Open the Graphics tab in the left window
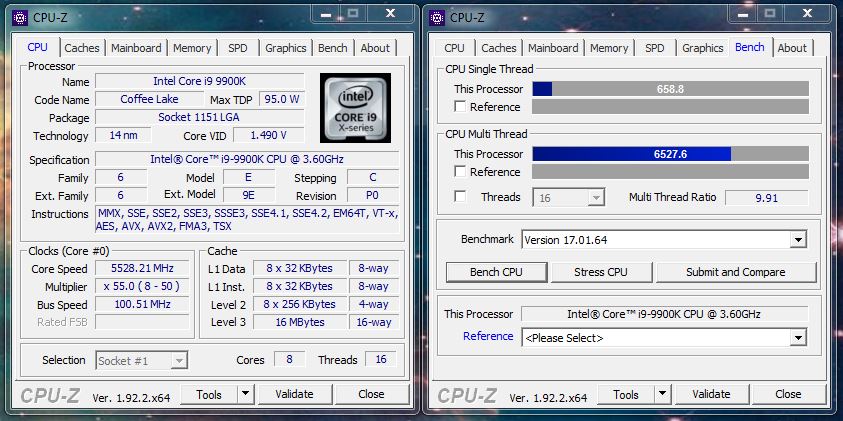Screen dimensions: 843x421 tap(285, 48)
